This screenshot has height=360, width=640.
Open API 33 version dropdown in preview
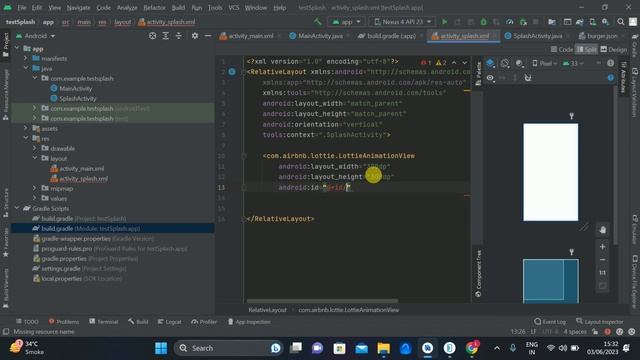[573, 63]
